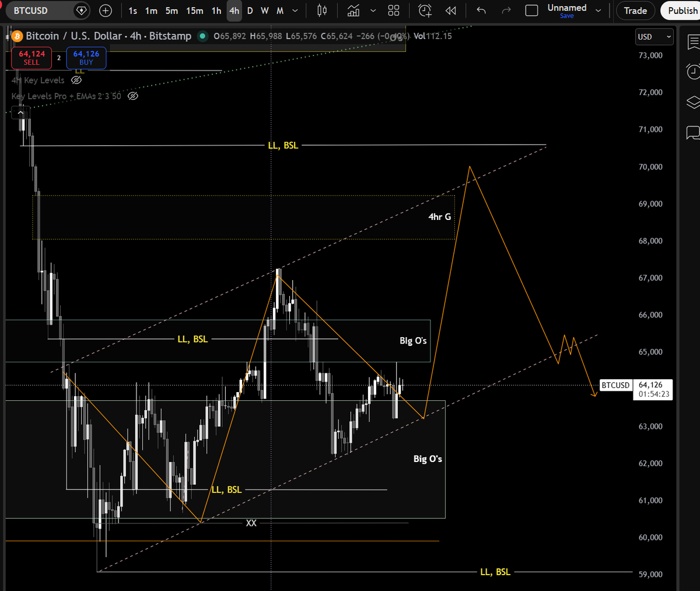Select the lower 'Big O's' label
The image size is (700, 591).
click(x=428, y=459)
